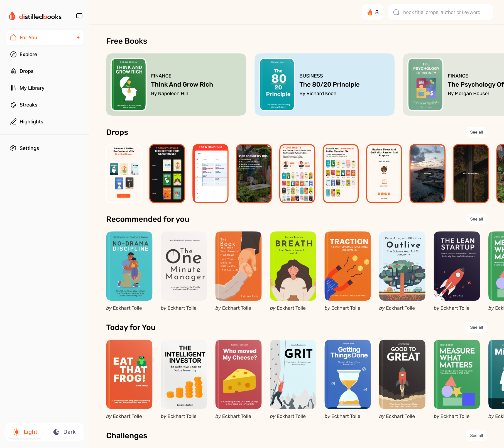
Task: Click the Drops droplet icon
Action: [13, 71]
